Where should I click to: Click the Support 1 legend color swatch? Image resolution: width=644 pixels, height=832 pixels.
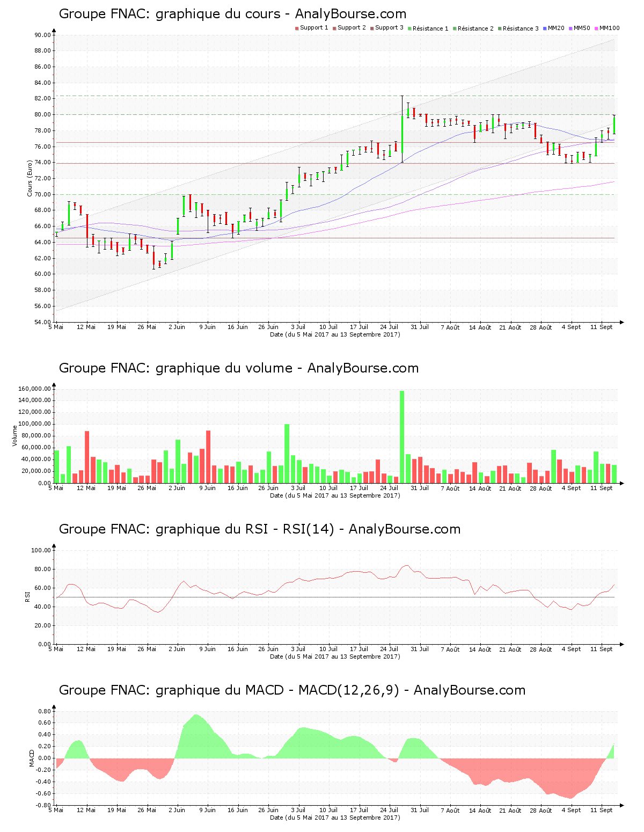pyautogui.click(x=297, y=28)
